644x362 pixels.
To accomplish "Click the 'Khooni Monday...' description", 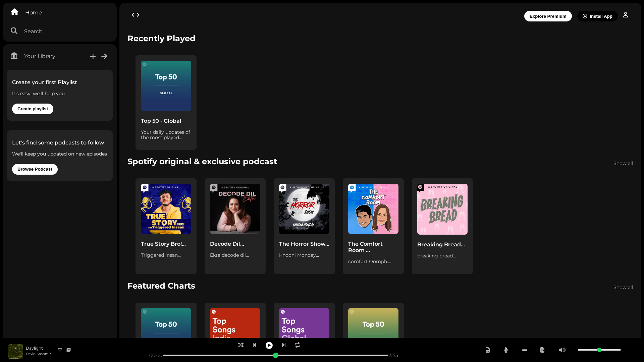I will point(299,255).
